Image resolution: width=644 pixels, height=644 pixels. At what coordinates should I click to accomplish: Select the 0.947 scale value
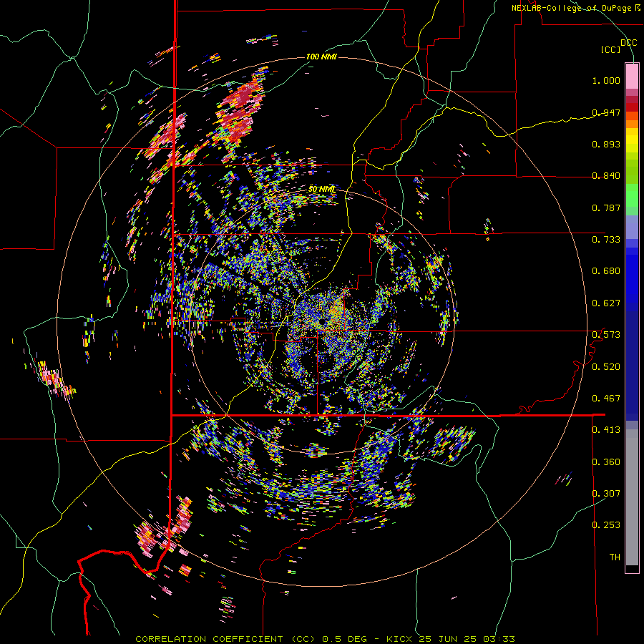[x=606, y=112]
